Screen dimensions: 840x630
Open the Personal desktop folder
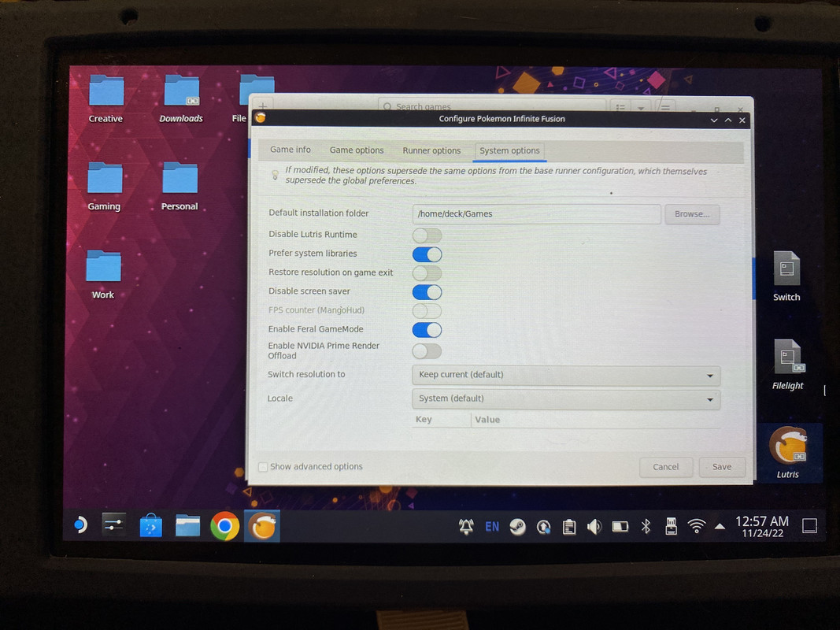[x=179, y=187]
